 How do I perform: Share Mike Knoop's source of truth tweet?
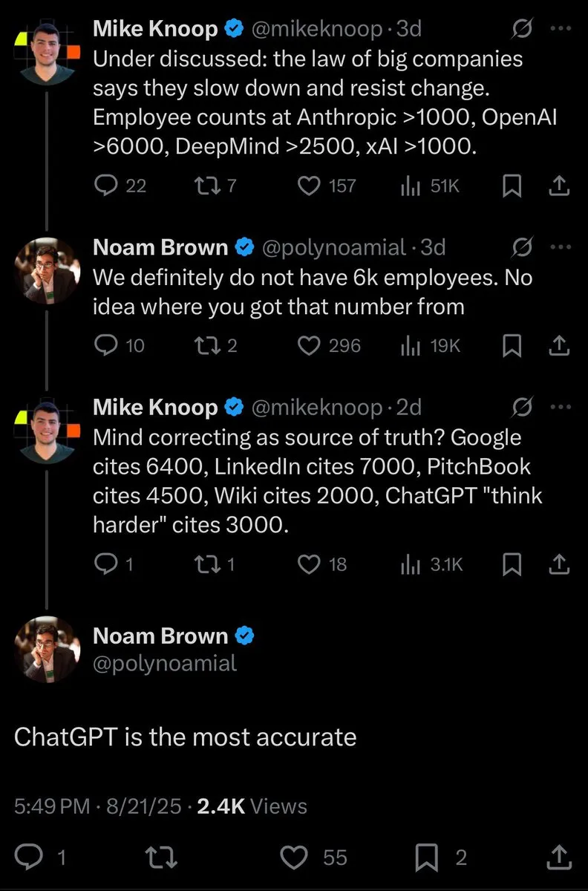pyautogui.click(x=560, y=564)
